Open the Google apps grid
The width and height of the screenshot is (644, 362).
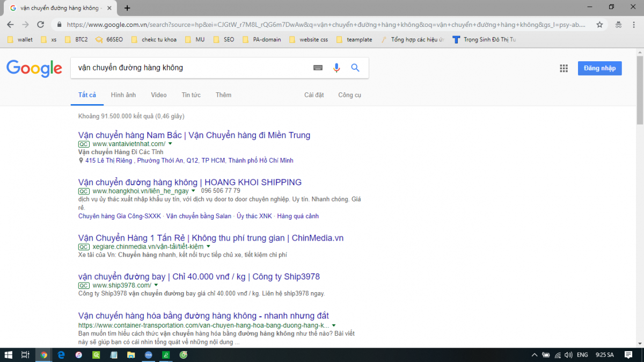(563, 68)
